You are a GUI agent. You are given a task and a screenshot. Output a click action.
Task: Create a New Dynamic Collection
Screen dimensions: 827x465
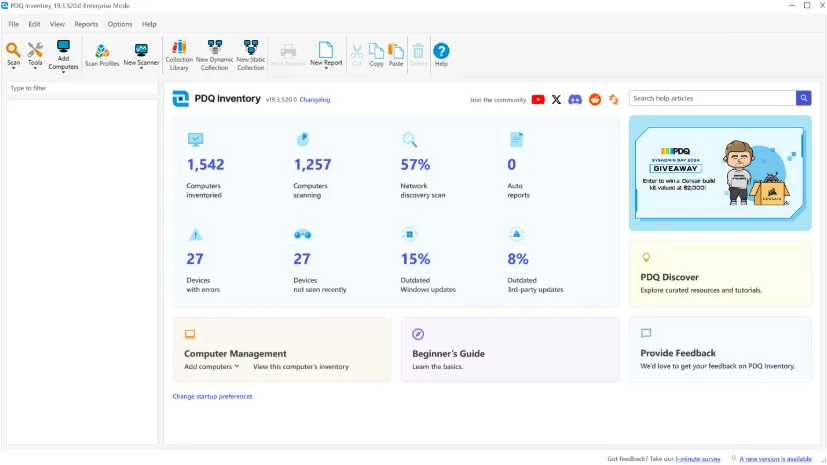(215, 55)
